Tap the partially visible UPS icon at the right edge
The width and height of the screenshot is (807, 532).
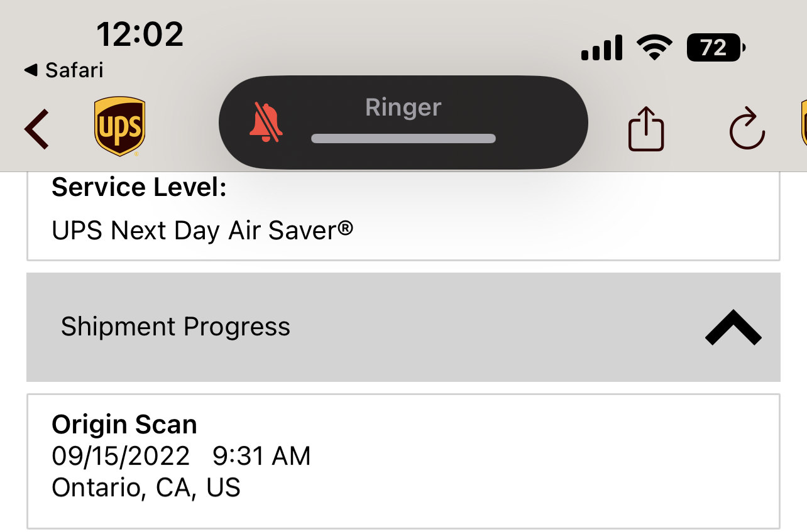803,126
